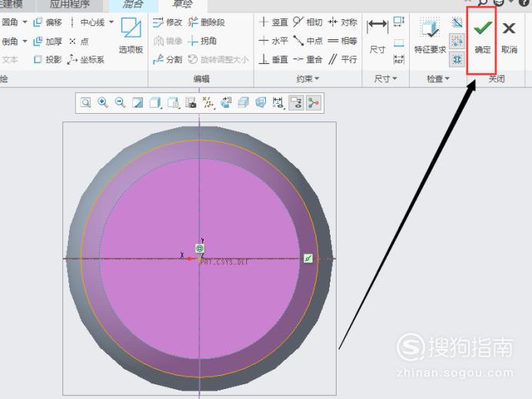
Task: Select the 投影 (Project) tool
Action: [x=48, y=60]
